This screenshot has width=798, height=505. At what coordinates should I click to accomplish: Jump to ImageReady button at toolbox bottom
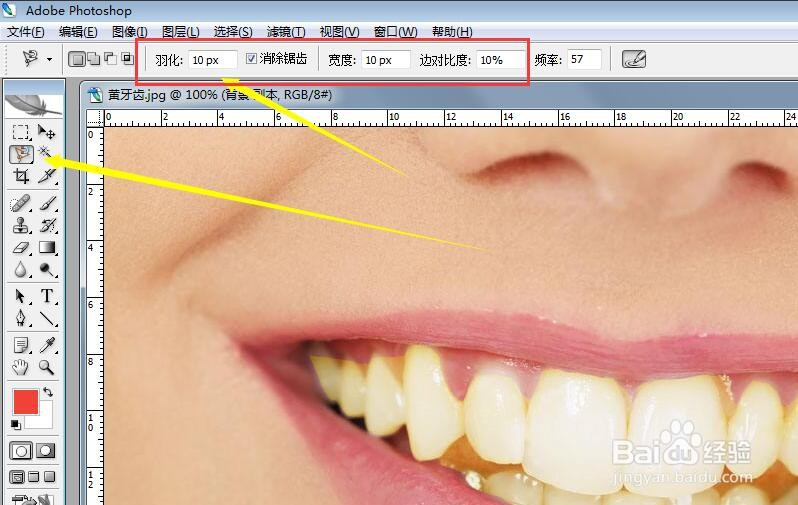34,499
